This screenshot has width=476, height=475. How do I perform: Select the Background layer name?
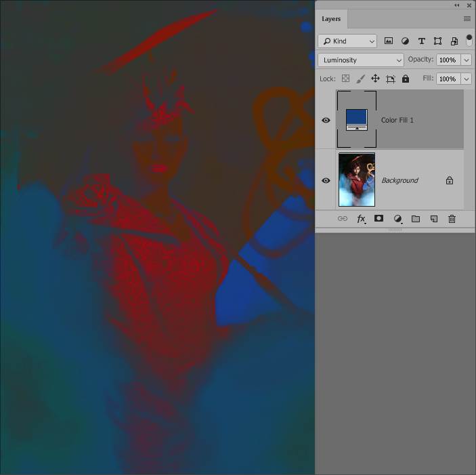coord(399,180)
